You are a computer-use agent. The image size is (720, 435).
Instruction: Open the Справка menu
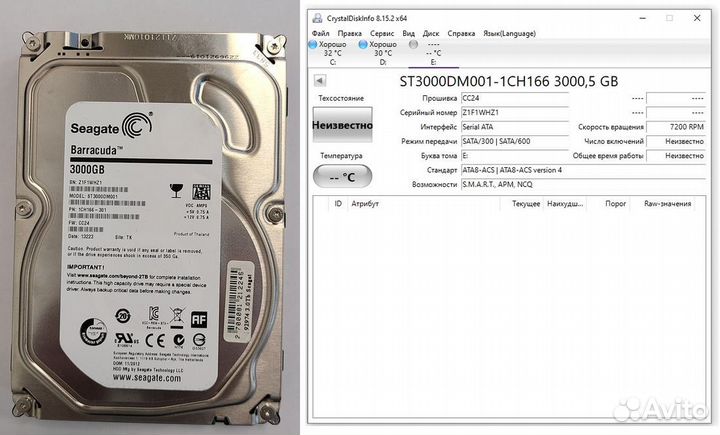click(x=461, y=34)
